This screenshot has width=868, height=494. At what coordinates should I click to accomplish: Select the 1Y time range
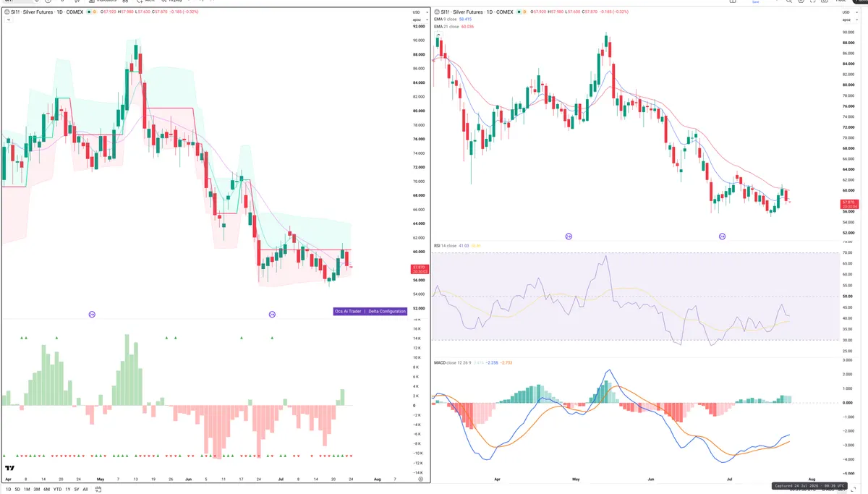click(x=67, y=489)
